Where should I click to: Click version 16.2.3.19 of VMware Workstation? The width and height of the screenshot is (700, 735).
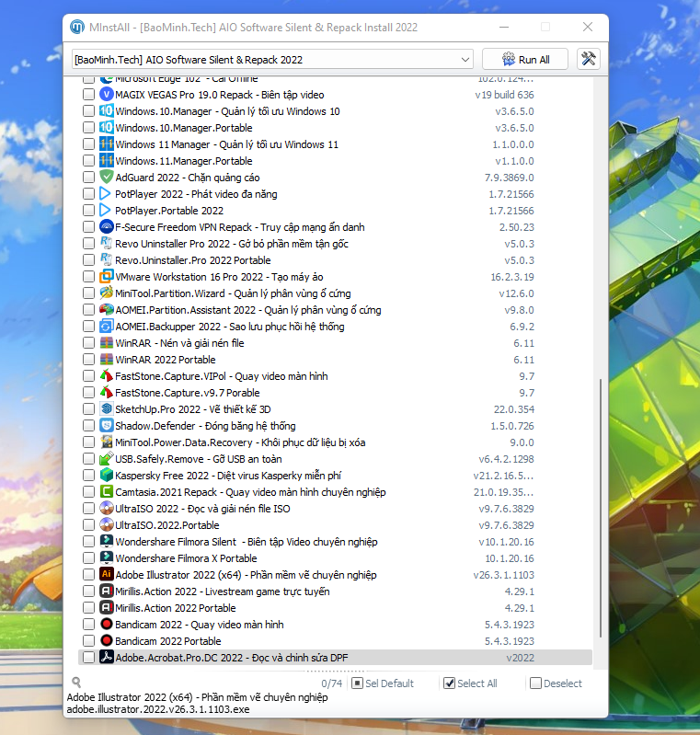512,277
